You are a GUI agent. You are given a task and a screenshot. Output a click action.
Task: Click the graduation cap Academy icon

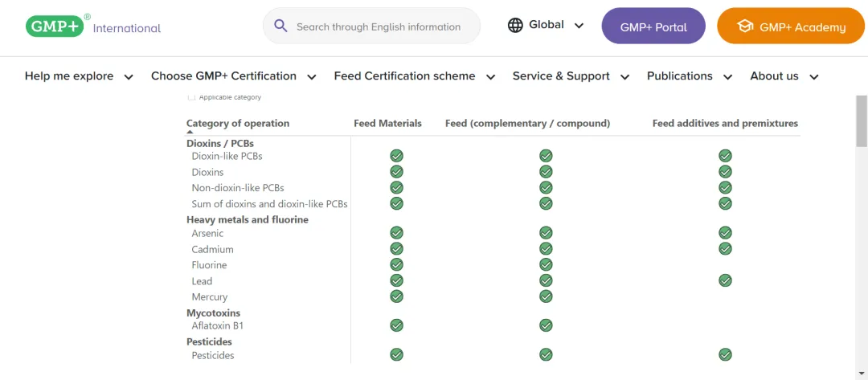745,27
